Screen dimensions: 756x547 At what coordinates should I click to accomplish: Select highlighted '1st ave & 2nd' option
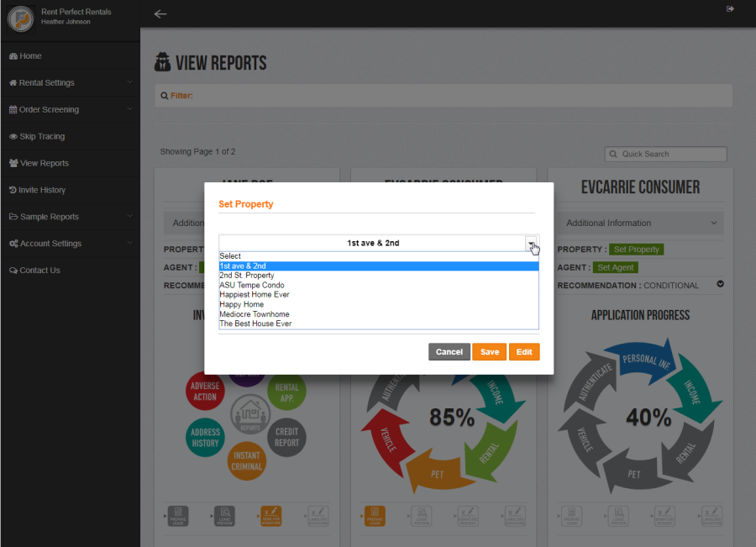(x=379, y=266)
